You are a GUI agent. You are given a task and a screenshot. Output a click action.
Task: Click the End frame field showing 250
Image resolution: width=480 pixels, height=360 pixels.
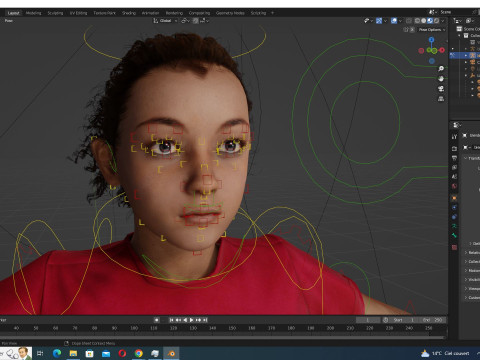coord(433,320)
